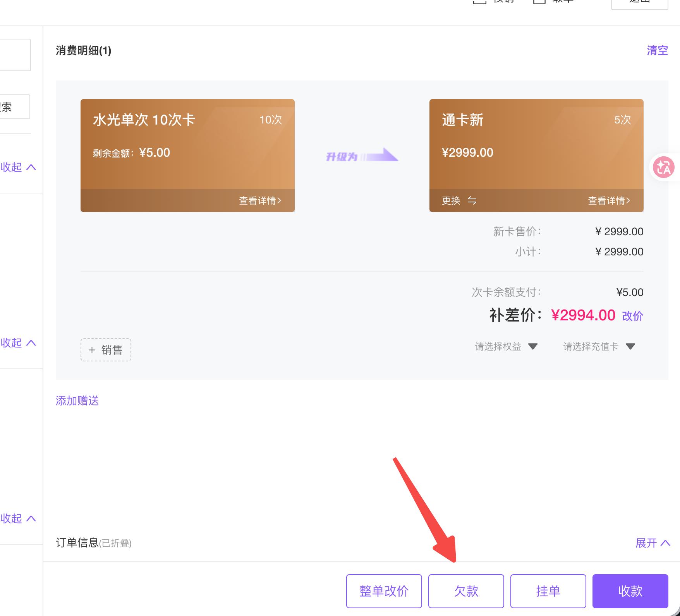This screenshot has height=616, width=680.
Task: Click the purple 收款 button
Action: point(630,591)
